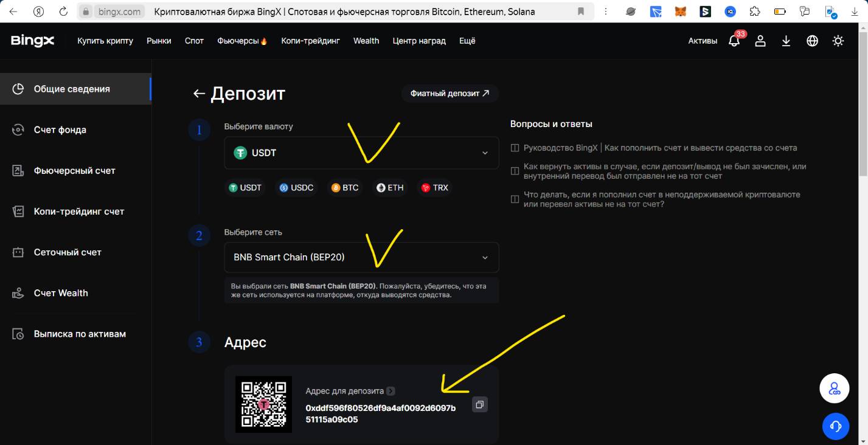Screen dimensions: 868x445
Task: Open Фьючерсы menu in top navigation
Action: coord(242,41)
